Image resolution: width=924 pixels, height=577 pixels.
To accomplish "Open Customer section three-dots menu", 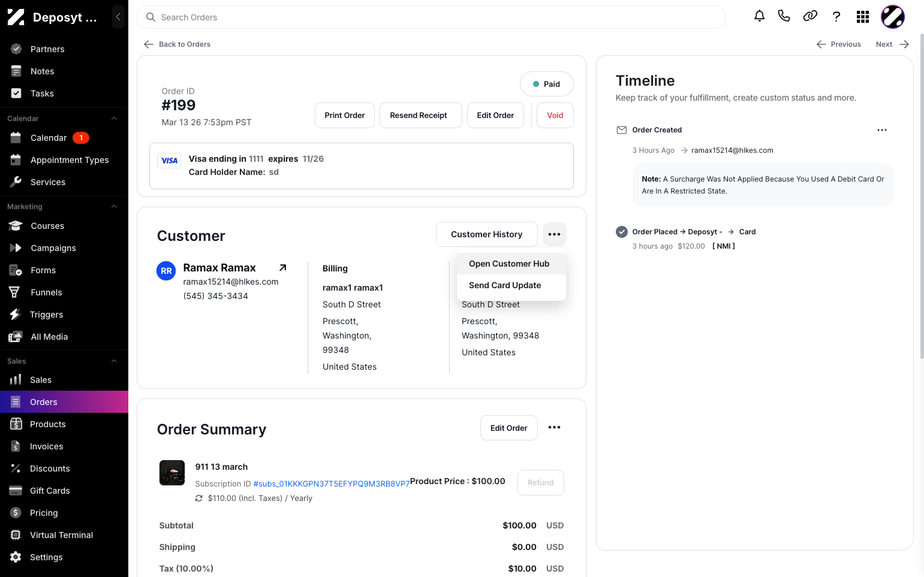I will 555,234.
